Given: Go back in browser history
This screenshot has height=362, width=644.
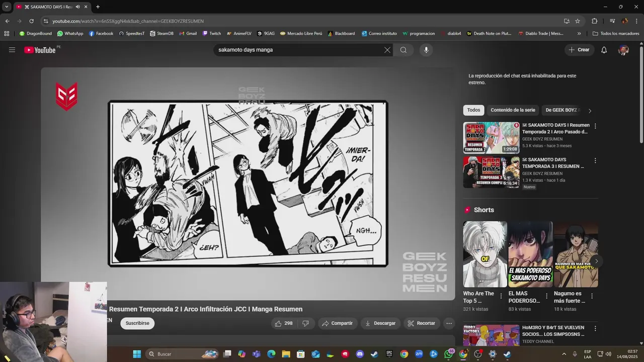Looking at the screenshot, I should pyautogui.click(x=7, y=21).
